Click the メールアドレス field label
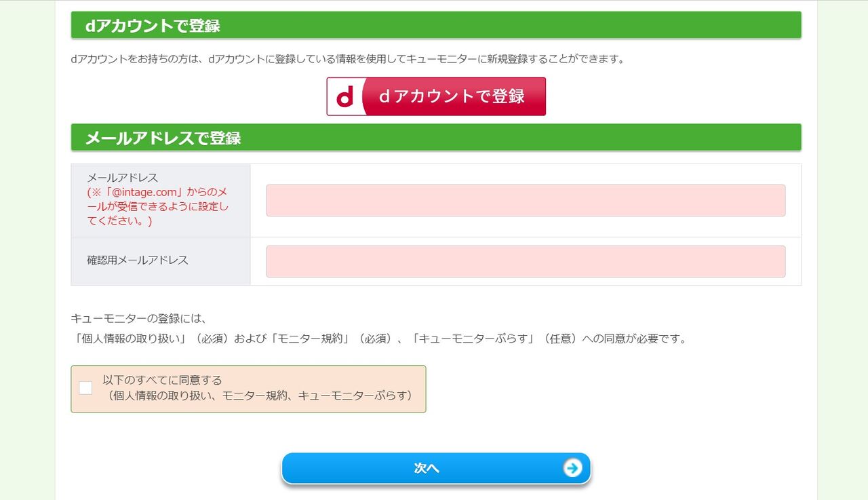 point(123,178)
